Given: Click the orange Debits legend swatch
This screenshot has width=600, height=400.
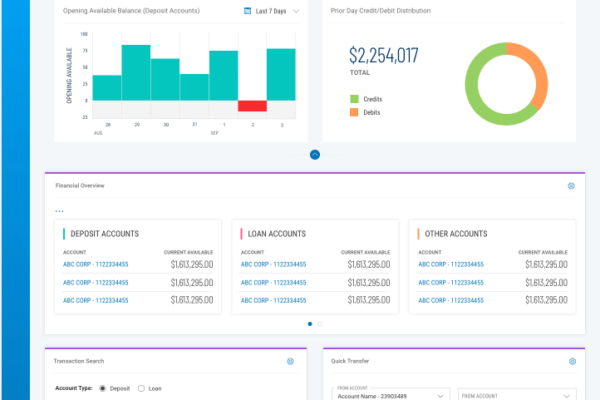Looking at the screenshot, I should point(354,112).
